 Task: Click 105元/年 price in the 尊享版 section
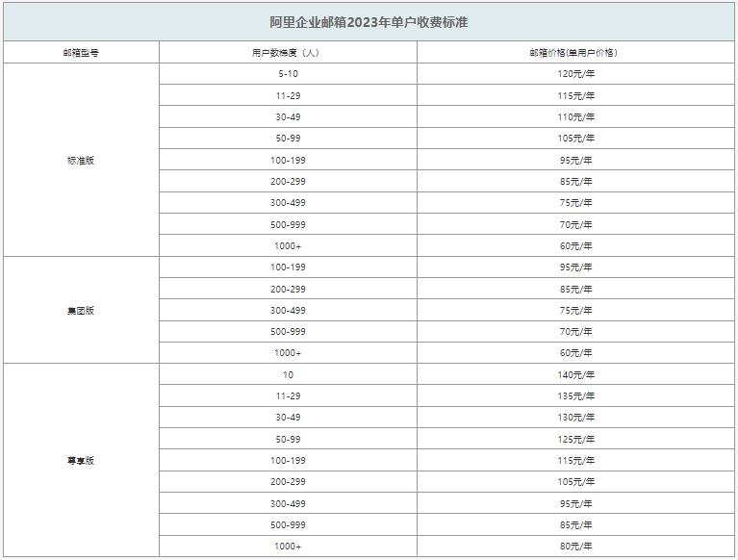tap(575, 482)
